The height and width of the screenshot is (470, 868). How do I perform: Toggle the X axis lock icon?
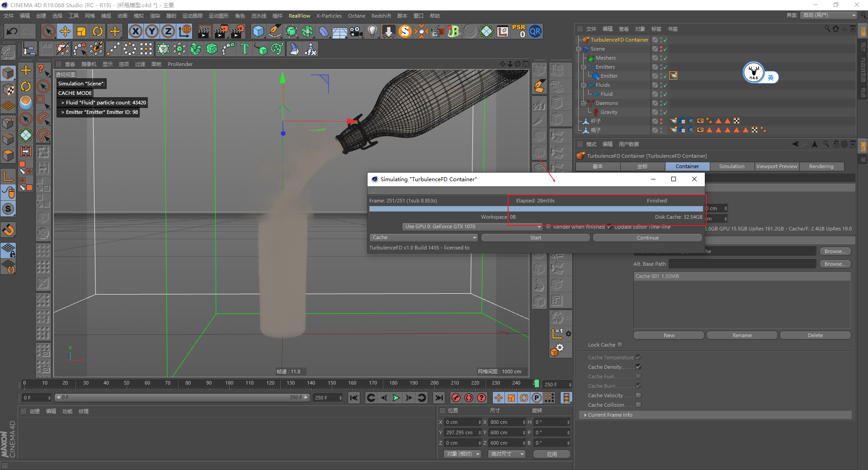tap(135, 32)
